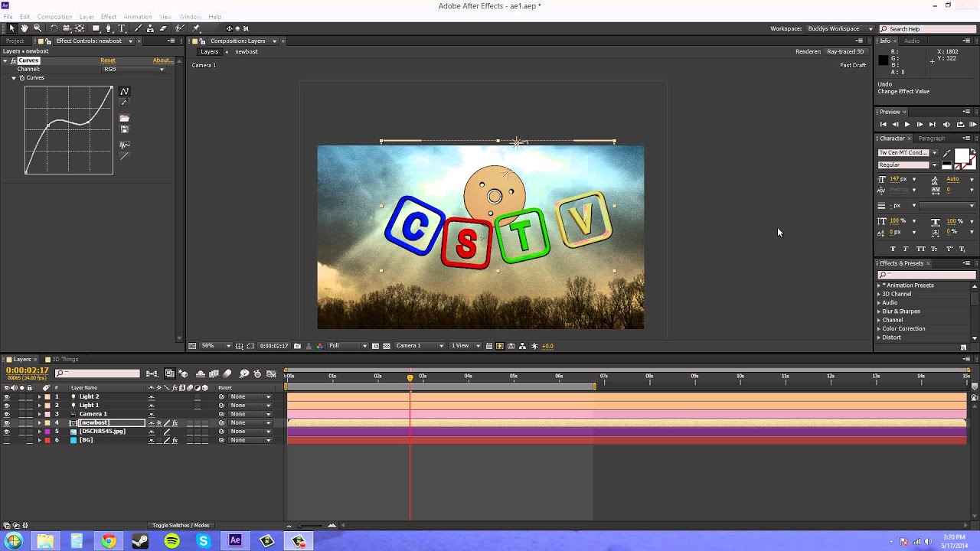Screen dimensions: 980x551
Task: Open Composition Mini-Flowchart in timeline
Action: pos(151,373)
